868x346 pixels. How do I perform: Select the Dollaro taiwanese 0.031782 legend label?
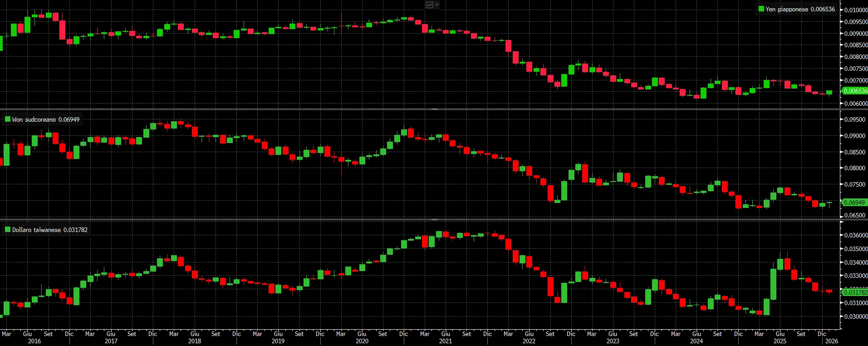(49, 230)
